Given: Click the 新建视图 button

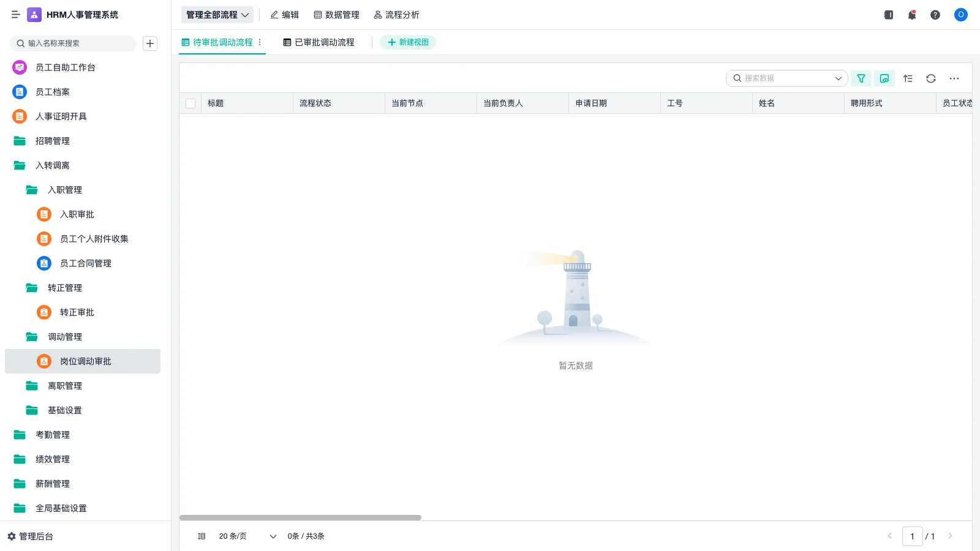Looking at the screenshot, I should (408, 42).
